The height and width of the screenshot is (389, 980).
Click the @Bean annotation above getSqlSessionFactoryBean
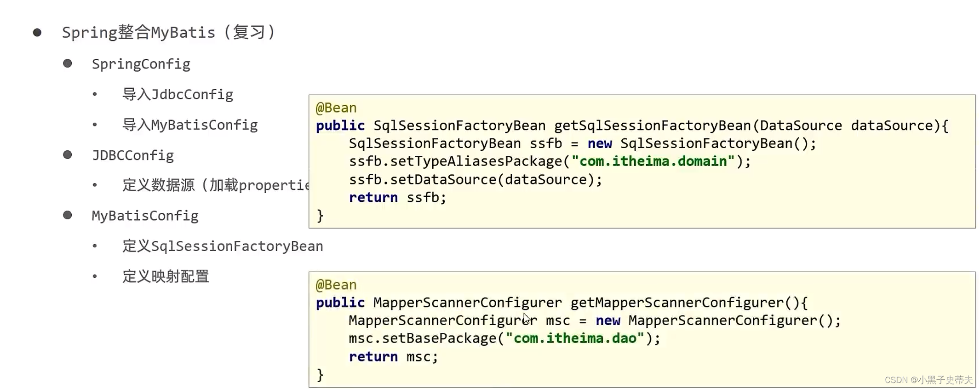pyautogui.click(x=336, y=108)
